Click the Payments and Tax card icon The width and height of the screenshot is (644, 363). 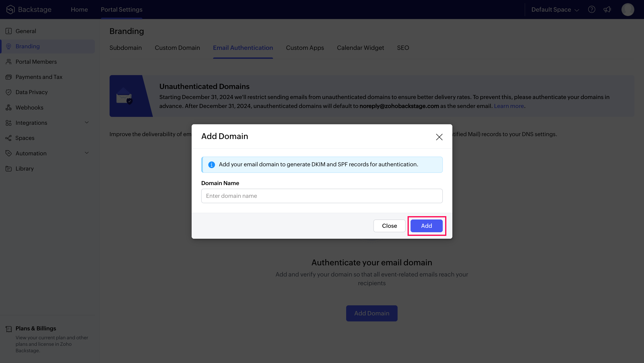(8, 77)
